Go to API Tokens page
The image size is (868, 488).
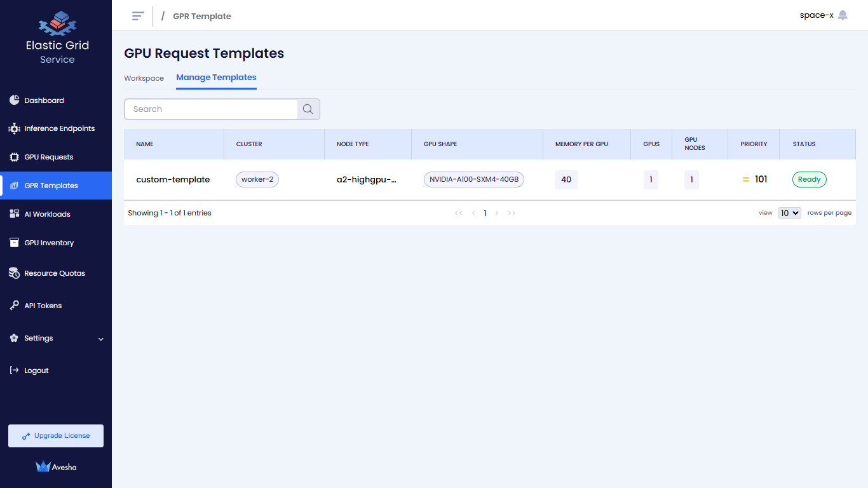point(43,306)
